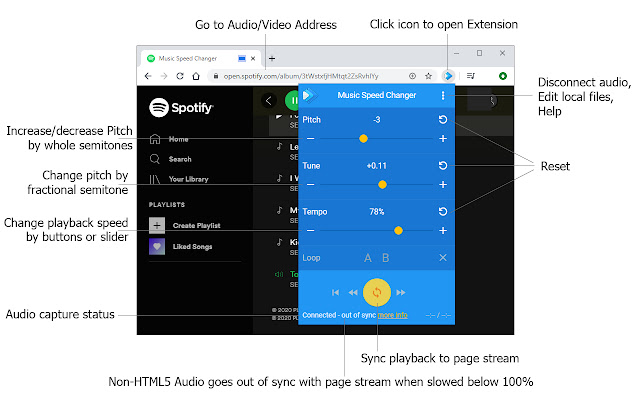Screen dimensions: 640x400
Task: Click the Tempo value 78%
Action: coord(377,212)
